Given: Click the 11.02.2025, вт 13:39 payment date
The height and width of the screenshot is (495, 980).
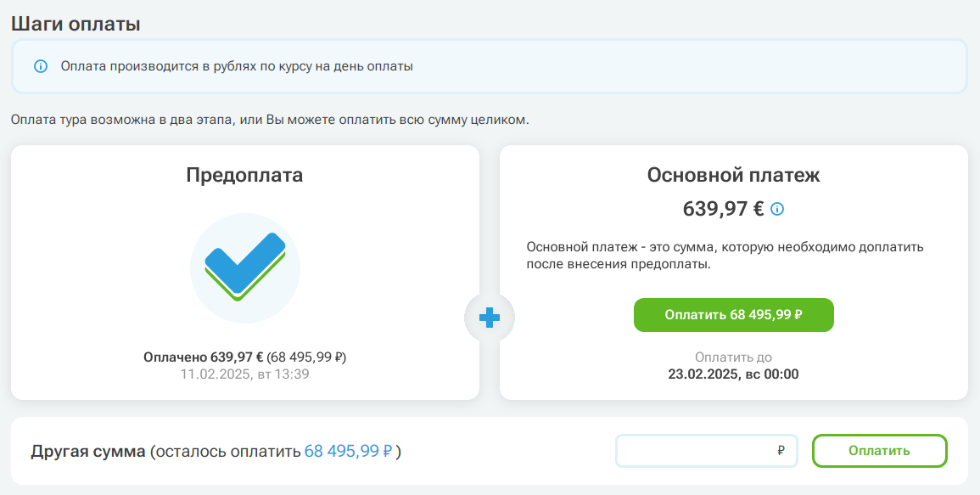Looking at the screenshot, I should coord(244,374).
